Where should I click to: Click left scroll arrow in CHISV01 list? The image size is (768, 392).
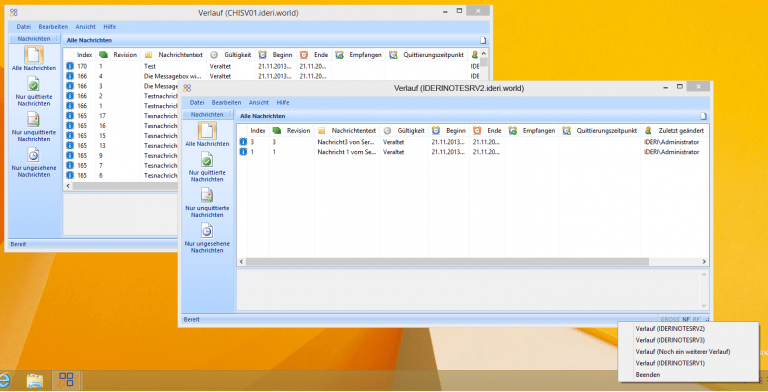tap(68, 186)
